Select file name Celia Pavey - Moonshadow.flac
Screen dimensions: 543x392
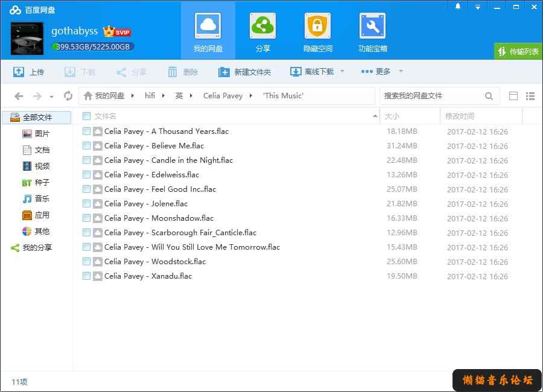click(159, 218)
